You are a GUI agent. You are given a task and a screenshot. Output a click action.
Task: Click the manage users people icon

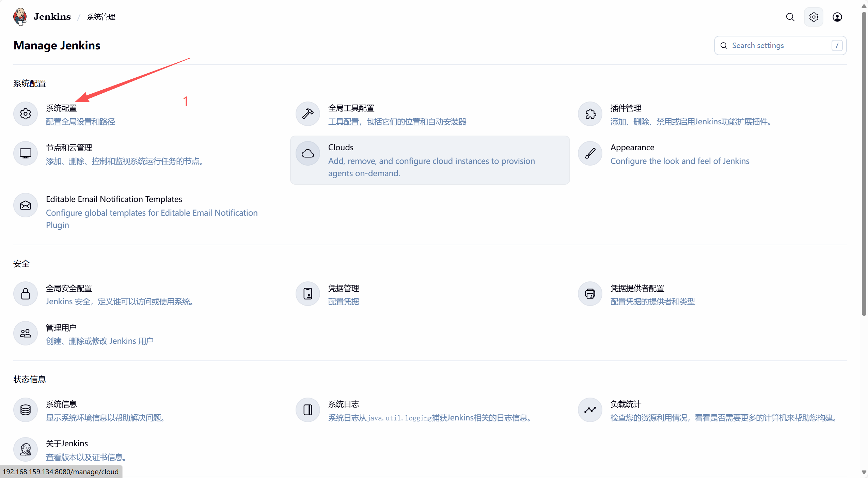26,333
